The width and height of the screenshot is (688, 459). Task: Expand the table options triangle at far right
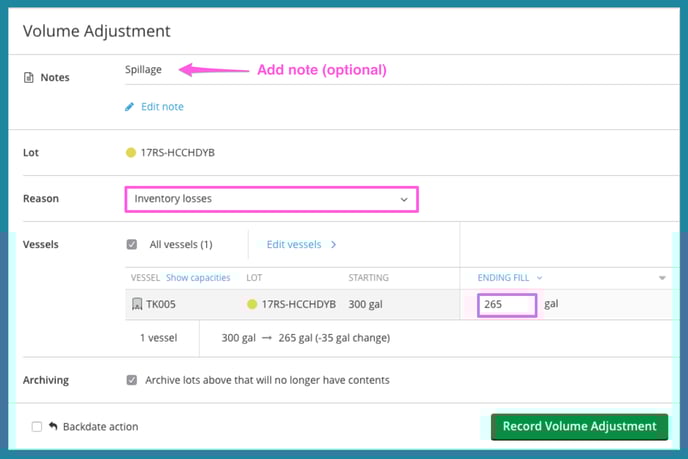coord(662,278)
